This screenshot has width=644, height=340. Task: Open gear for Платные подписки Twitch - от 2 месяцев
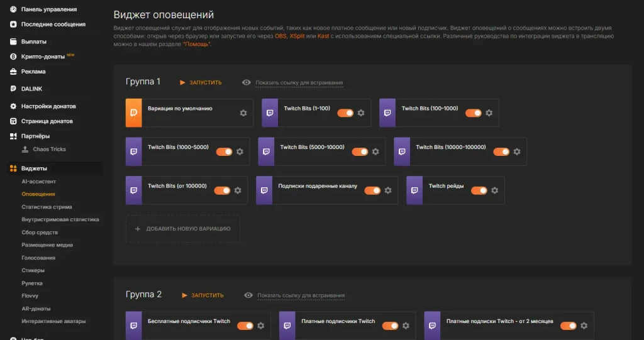click(584, 326)
